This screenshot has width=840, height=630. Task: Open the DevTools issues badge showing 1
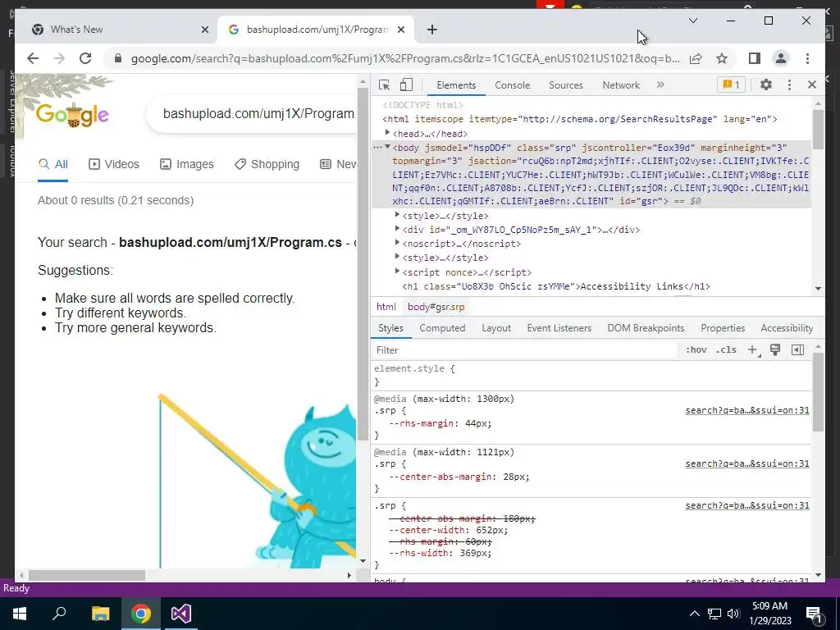pyautogui.click(x=731, y=84)
